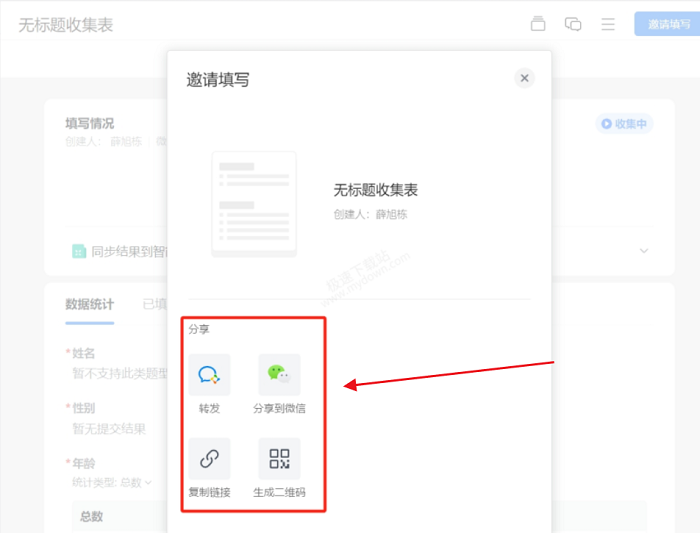Image resolution: width=700 pixels, height=533 pixels.
Task: Open the template stack icon in header
Action: (x=538, y=24)
